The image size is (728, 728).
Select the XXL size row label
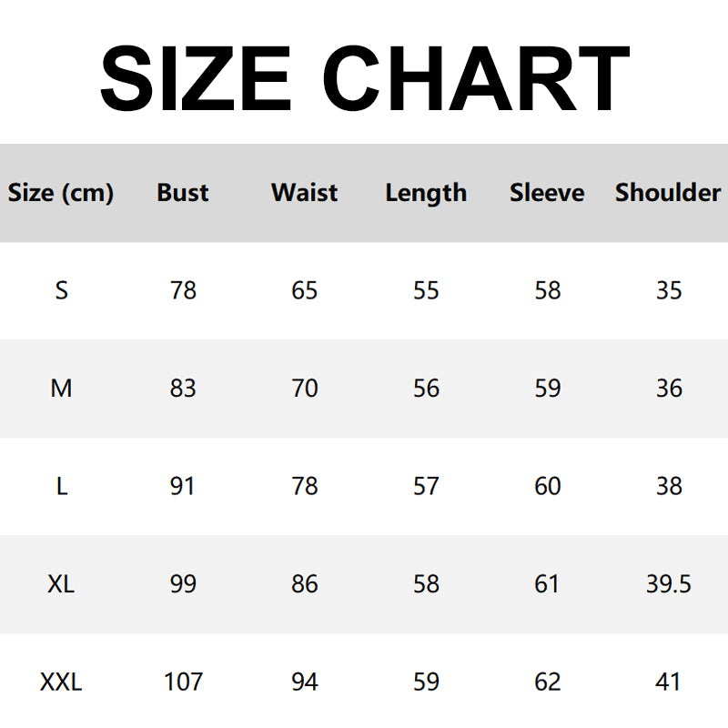61,682
